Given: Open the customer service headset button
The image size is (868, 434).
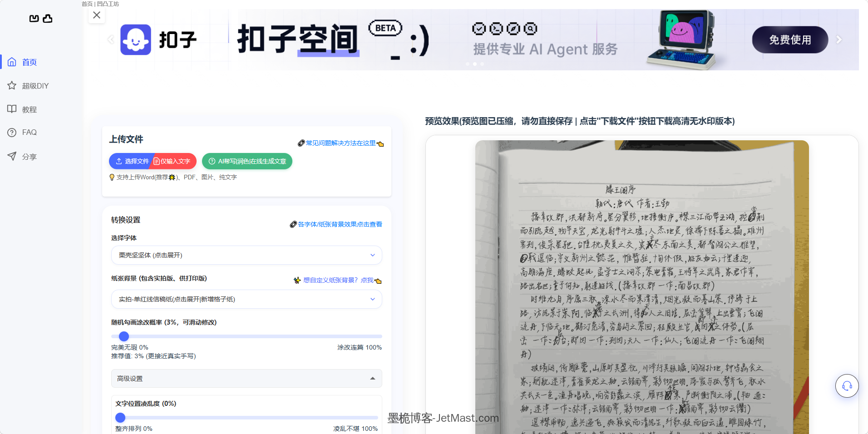Looking at the screenshot, I should point(847,386).
